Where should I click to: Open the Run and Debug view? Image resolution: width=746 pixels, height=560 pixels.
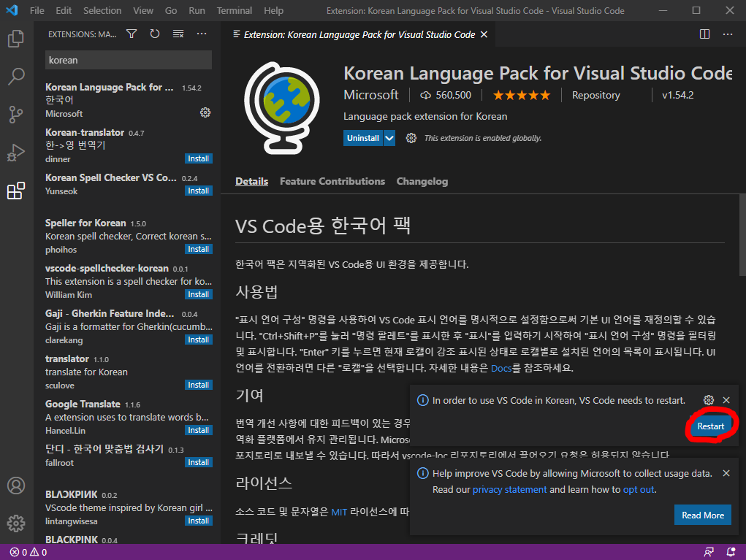coord(16,153)
